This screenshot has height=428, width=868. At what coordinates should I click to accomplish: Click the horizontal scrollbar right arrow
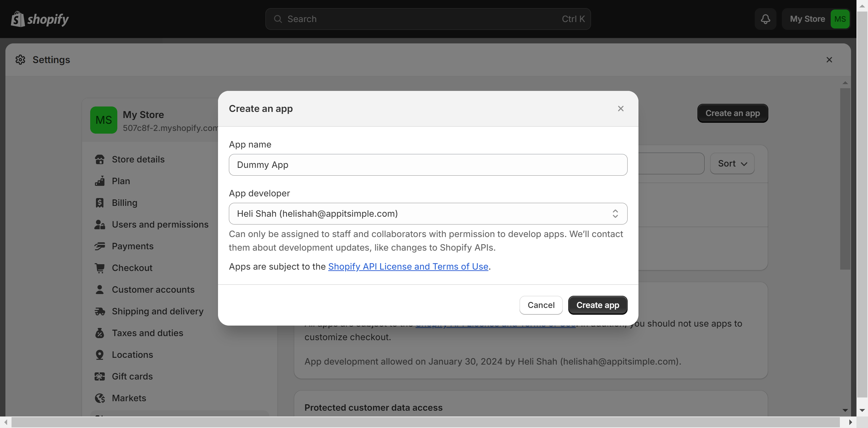point(850,422)
